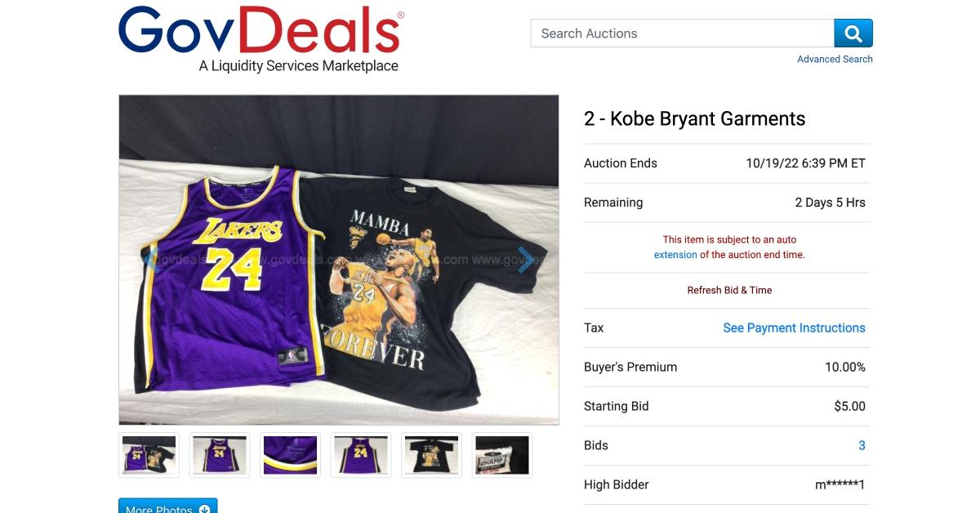980x513 pixels.
Task: Select third thumbnail of jersey collar close-up
Action: (x=290, y=455)
